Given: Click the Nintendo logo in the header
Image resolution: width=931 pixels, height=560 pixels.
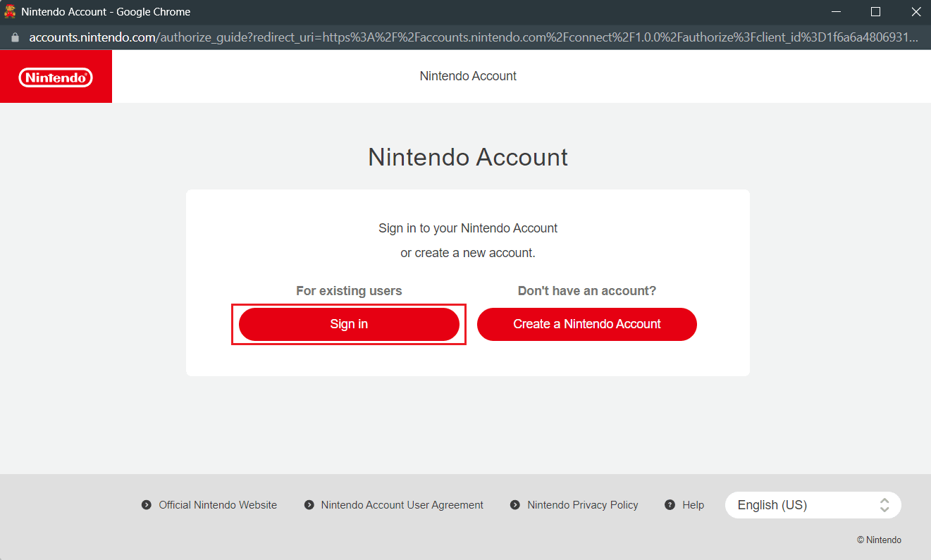Looking at the screenshot, I should (x=56, y=77).
